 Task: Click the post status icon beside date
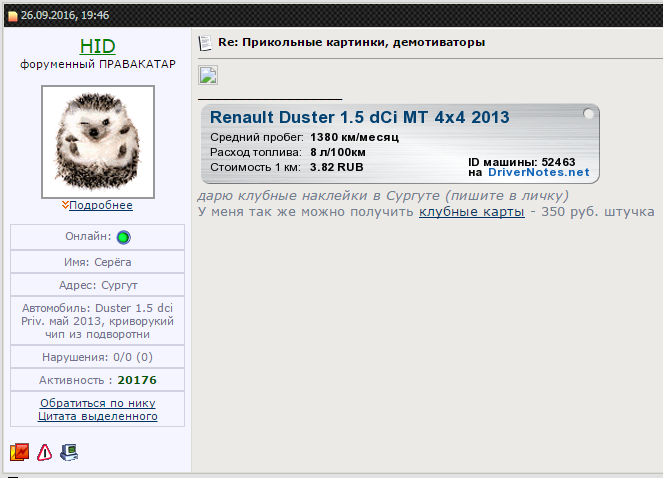pyautogui.click(x=13, y=16)
